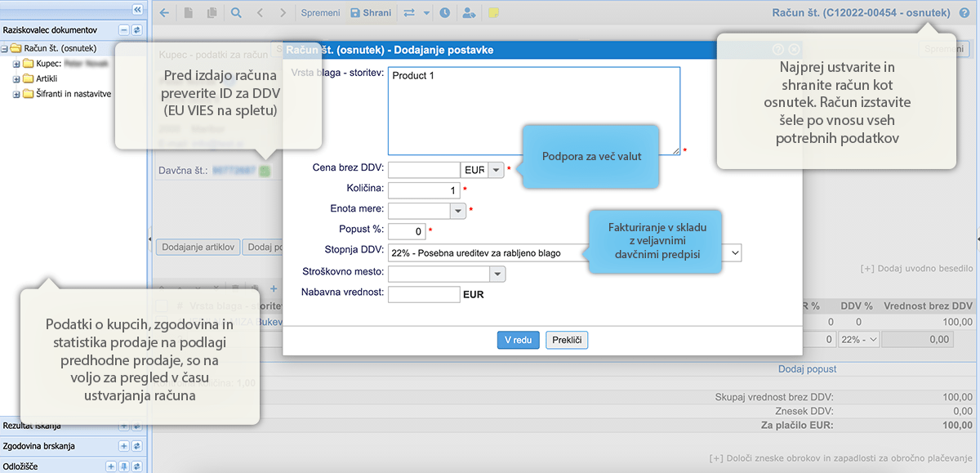Open the yellow sticky note icon

(x=493, y=13)
